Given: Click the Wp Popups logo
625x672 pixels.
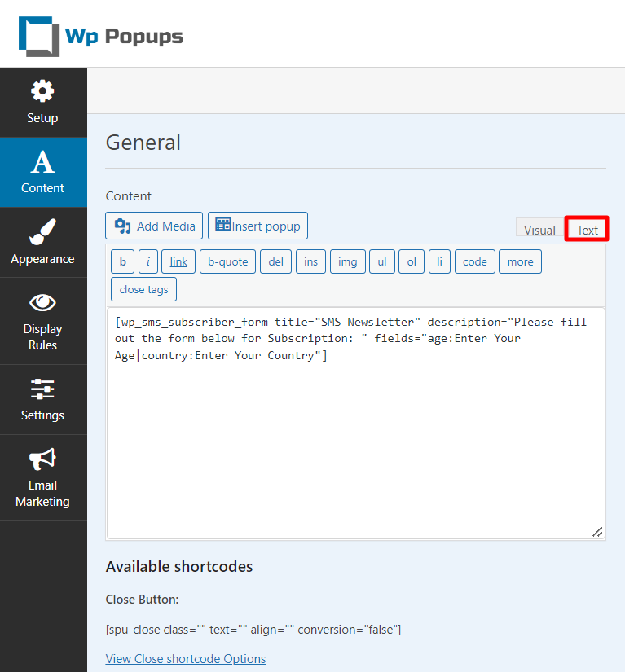Looking at the screenshot, I should click(x=101, y=37).
